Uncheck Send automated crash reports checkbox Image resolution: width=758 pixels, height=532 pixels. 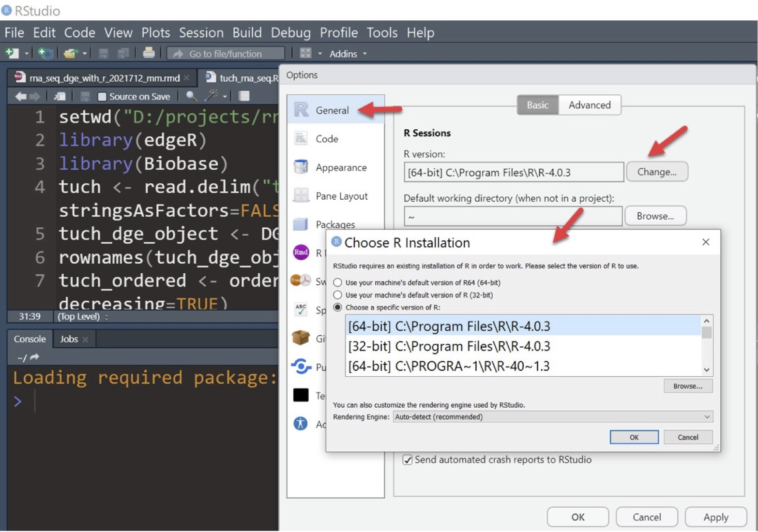point(408,459)
